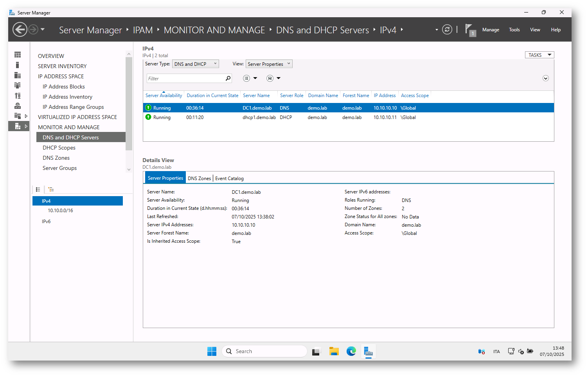Open the TASKS dropdown
Screen dimensions: 588x377
click(539, 55)
